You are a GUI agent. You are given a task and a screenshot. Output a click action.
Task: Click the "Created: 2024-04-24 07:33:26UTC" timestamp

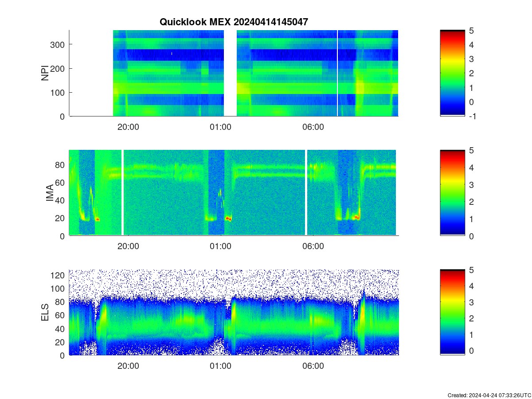489,395
